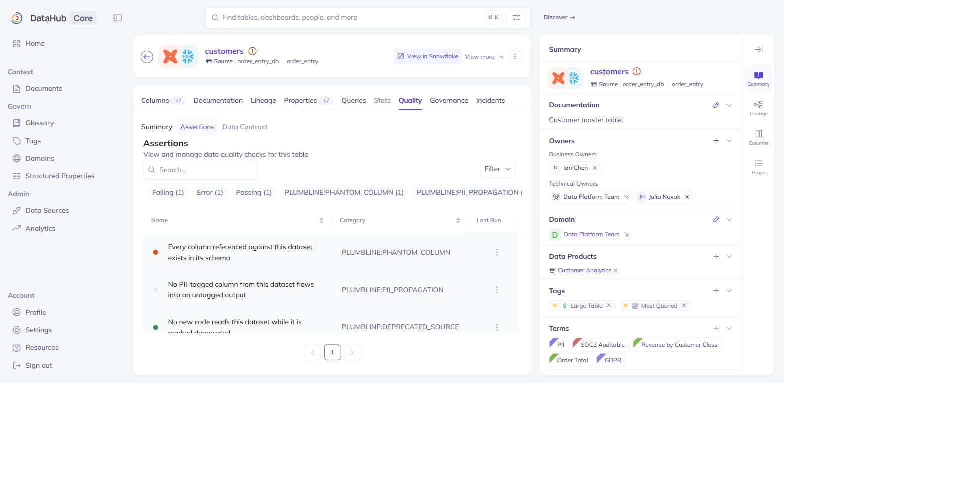Go to Glossary in the sidebar
Screen dimensions: 980x479
pos(39,123)
